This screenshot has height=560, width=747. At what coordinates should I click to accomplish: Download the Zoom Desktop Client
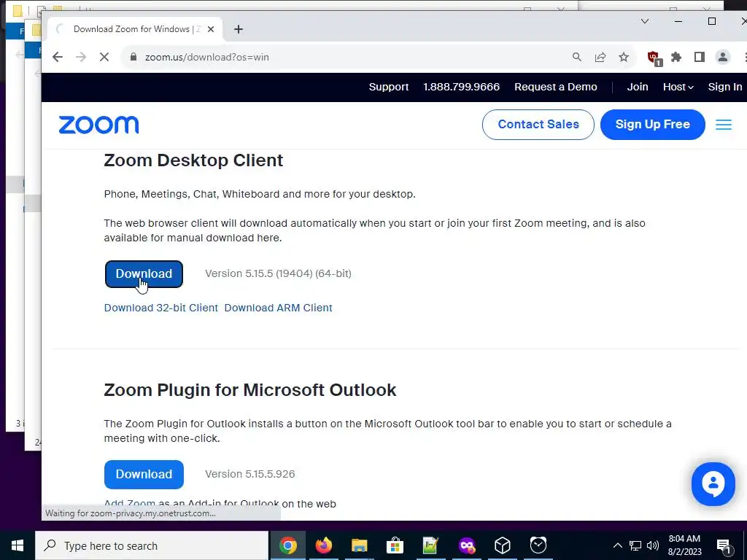pyautogui.click(x=144, y=274)
